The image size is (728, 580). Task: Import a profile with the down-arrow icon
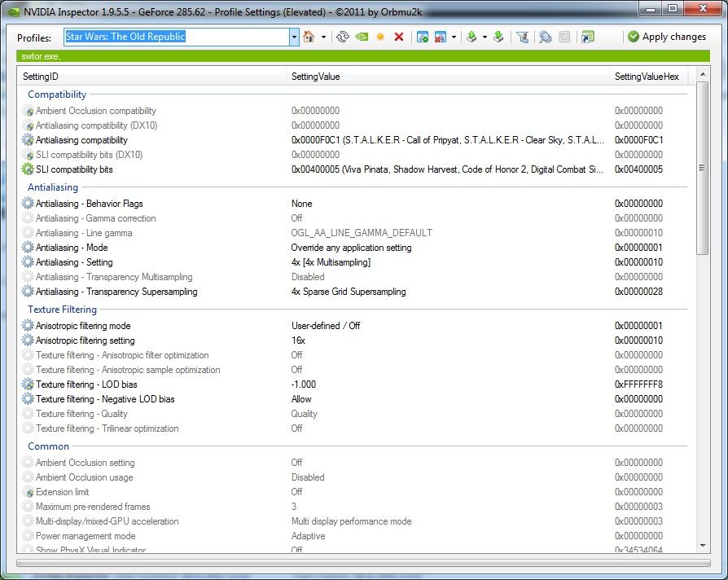click(x=498, y=37)
